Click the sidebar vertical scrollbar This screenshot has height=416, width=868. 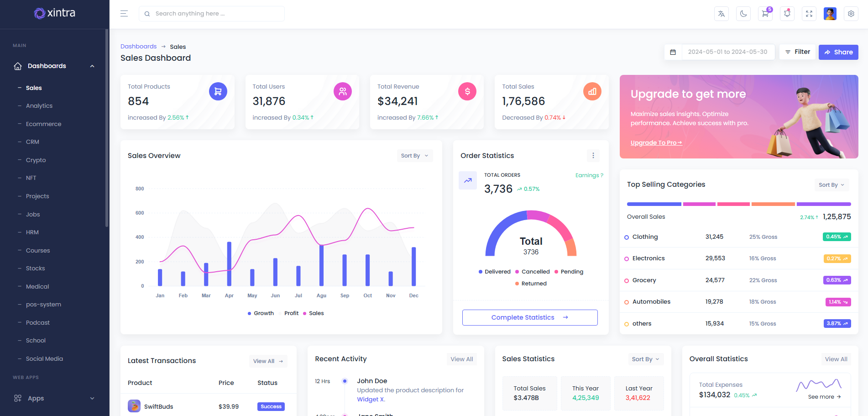[107, 128]
